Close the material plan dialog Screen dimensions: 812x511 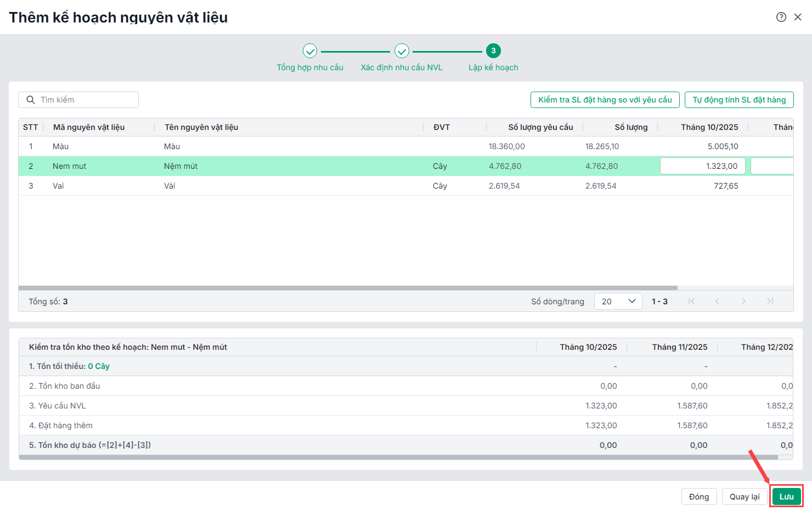click(x=798, y=17)
